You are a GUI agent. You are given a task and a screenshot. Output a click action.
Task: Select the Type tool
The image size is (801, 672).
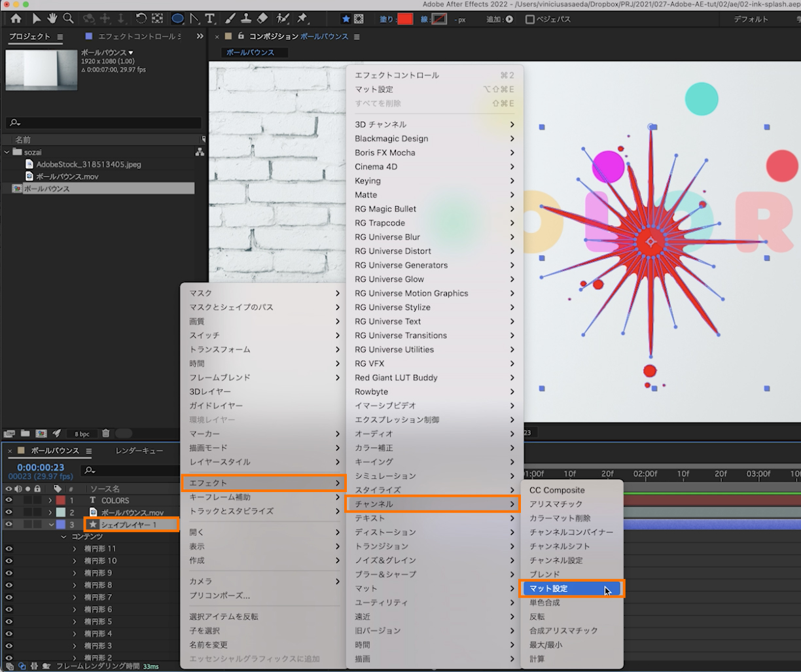(x=210, y=19)
